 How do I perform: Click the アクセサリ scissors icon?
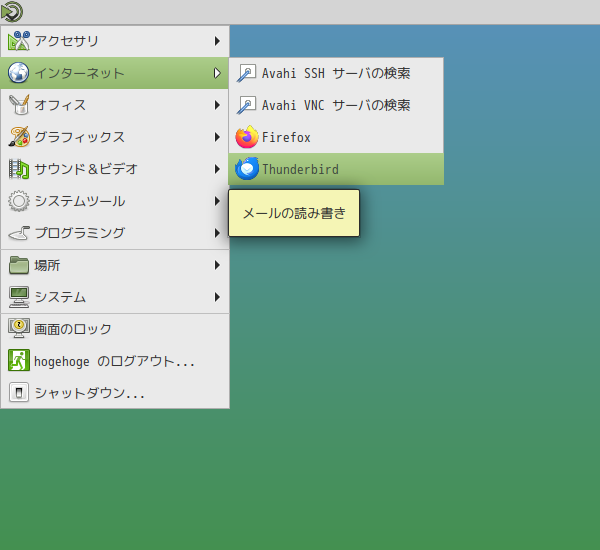coord(19,41)
